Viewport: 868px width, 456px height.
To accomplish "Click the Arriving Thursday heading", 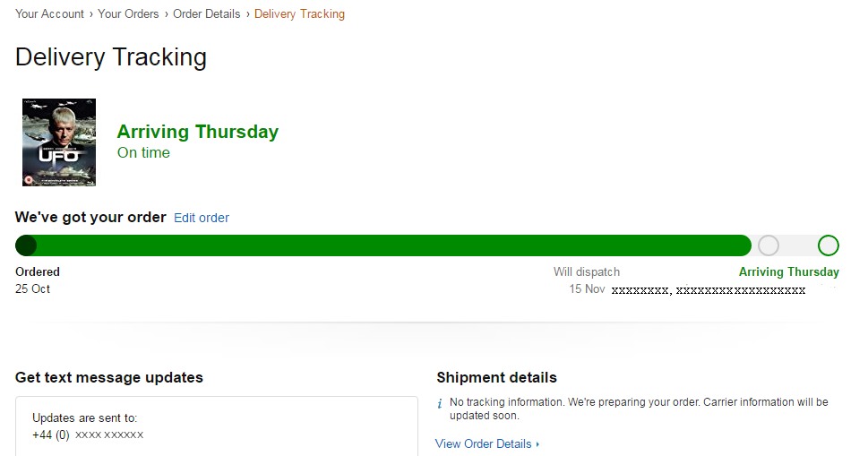I will coord(198,132).
